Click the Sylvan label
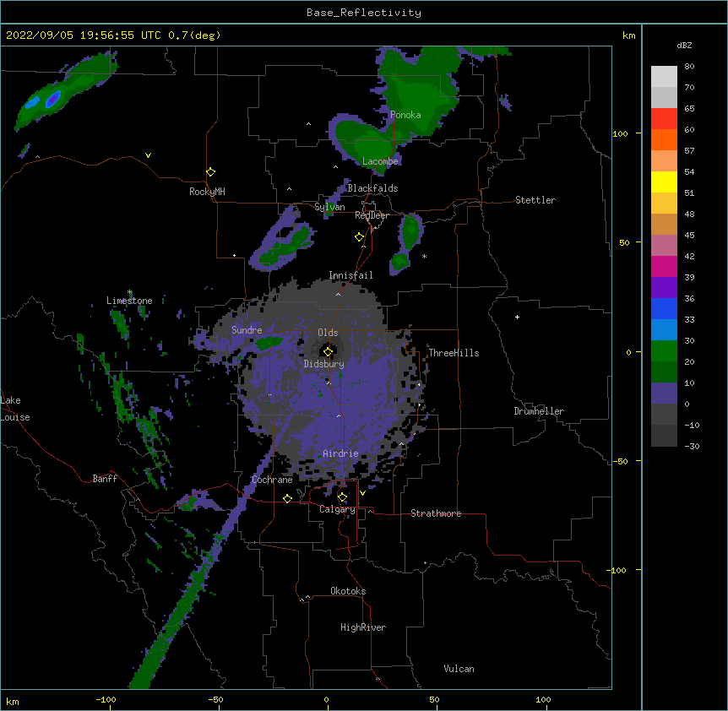 click(329, 207)
